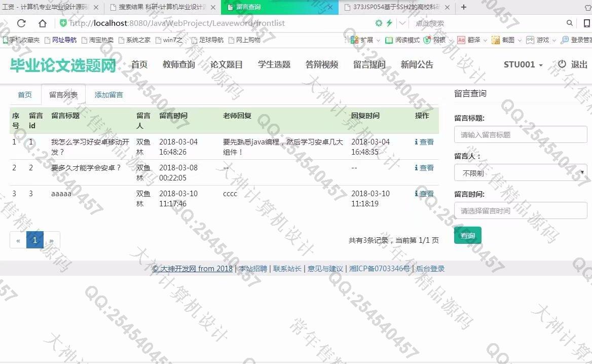592x364 pixels.
Task: Open 足球导航 bookmark
Action: point(207,40)
